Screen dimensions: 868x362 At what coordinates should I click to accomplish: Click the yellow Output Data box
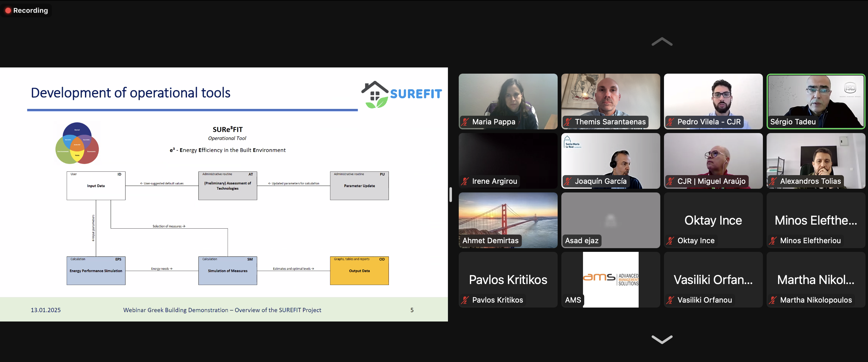pyautogui.click(x=359, y=271)
